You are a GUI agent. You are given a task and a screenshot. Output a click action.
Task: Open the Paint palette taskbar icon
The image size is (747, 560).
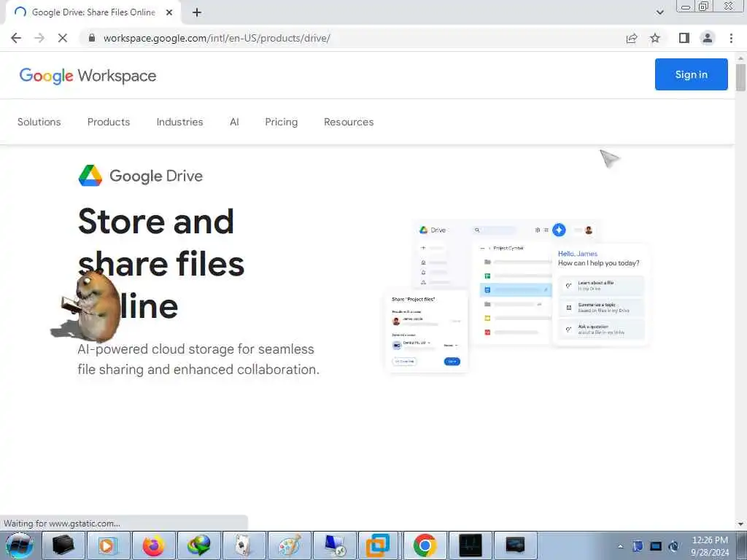pos(290,545)
